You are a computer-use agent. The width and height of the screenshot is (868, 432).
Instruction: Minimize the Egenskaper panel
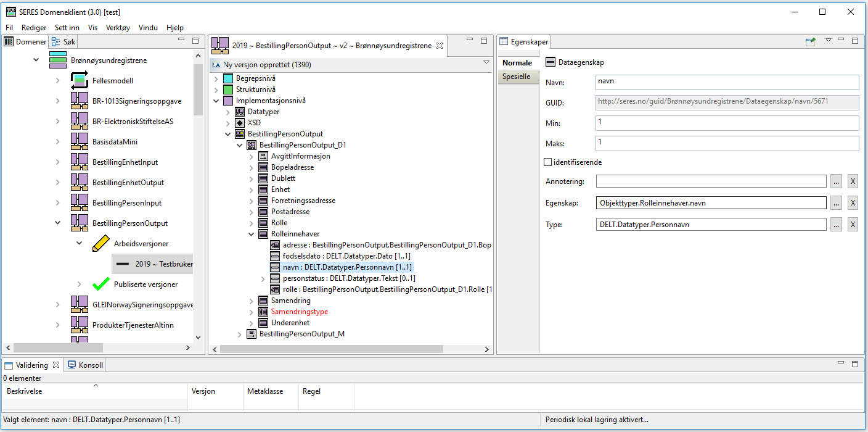point(841,40)
